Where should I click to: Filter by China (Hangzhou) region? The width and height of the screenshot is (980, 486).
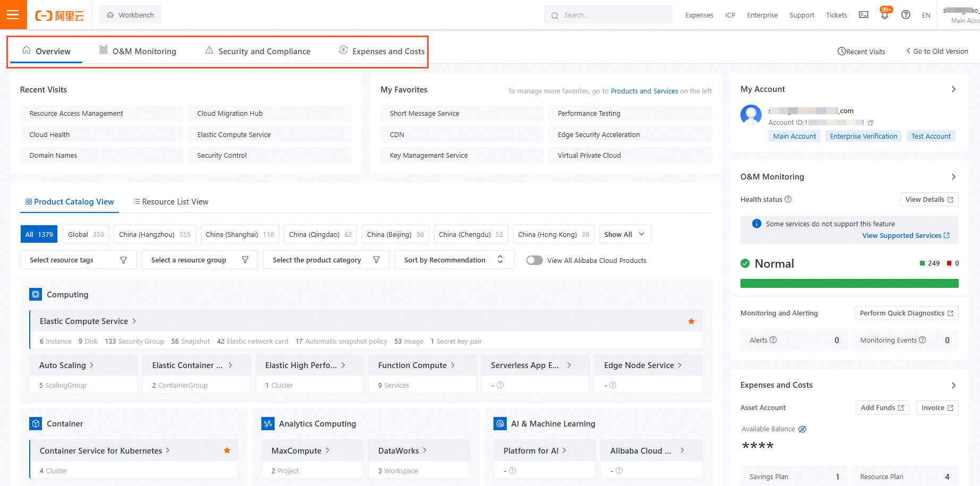155,234
